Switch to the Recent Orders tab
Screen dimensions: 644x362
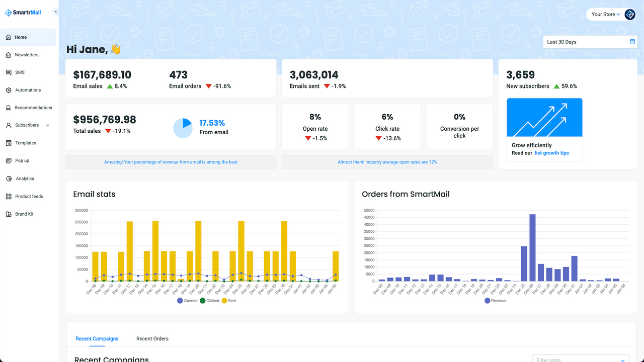pyautogui.click(x=152, y=339)
